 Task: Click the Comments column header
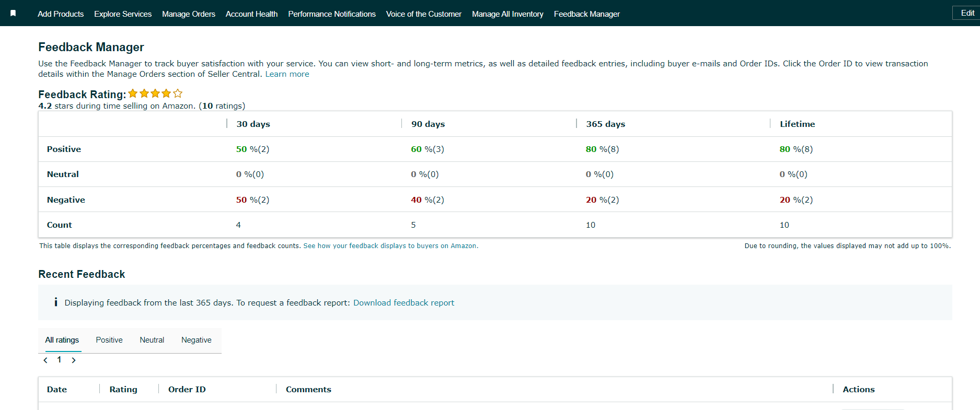tap(308, 389)
